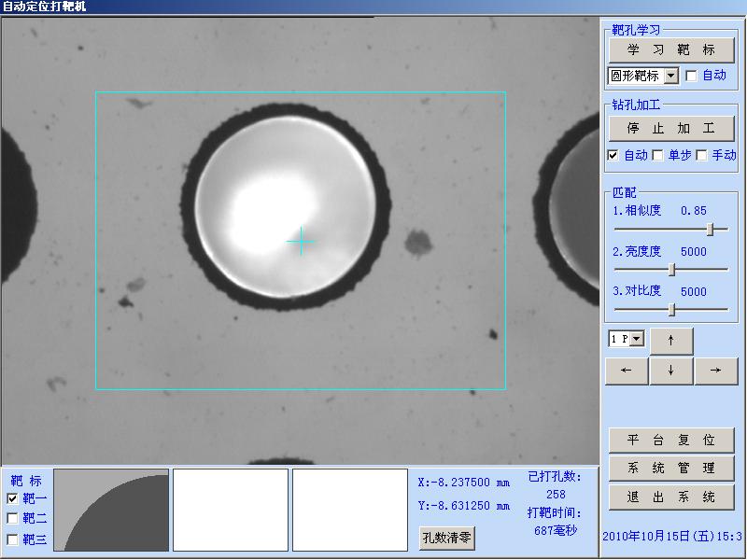The width and height of the screenshot is (747, 560).
Task: Open 系统管理 system management
Action: click(670, 469)
